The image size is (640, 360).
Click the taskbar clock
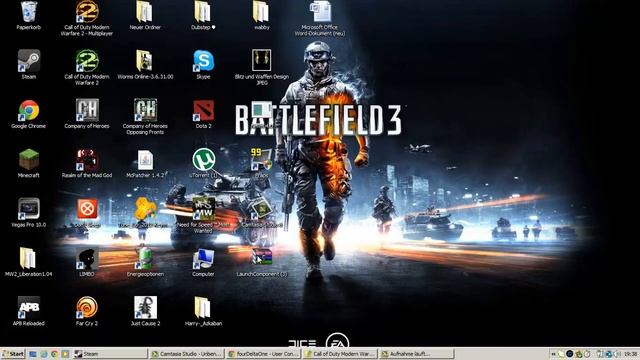coord(630,354)
